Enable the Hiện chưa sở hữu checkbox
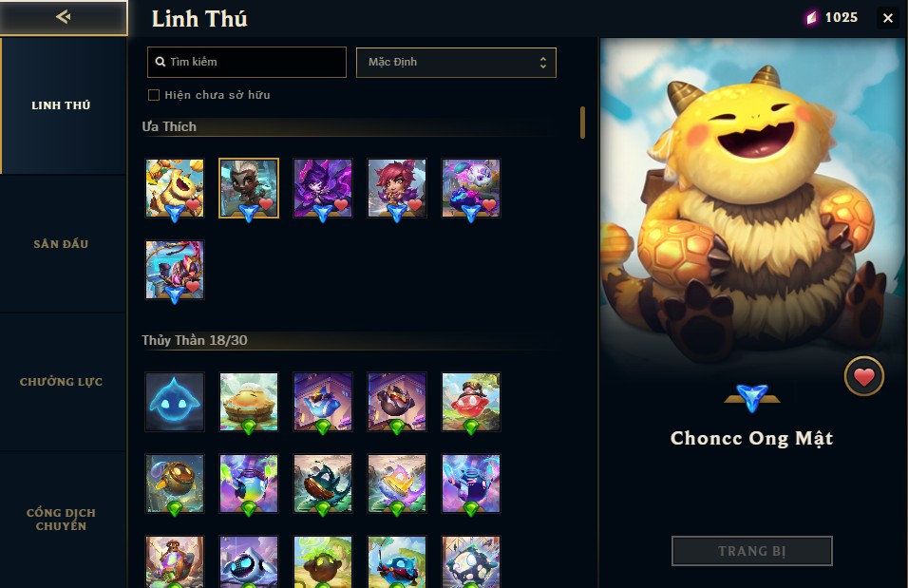 (x=154, y=95)
